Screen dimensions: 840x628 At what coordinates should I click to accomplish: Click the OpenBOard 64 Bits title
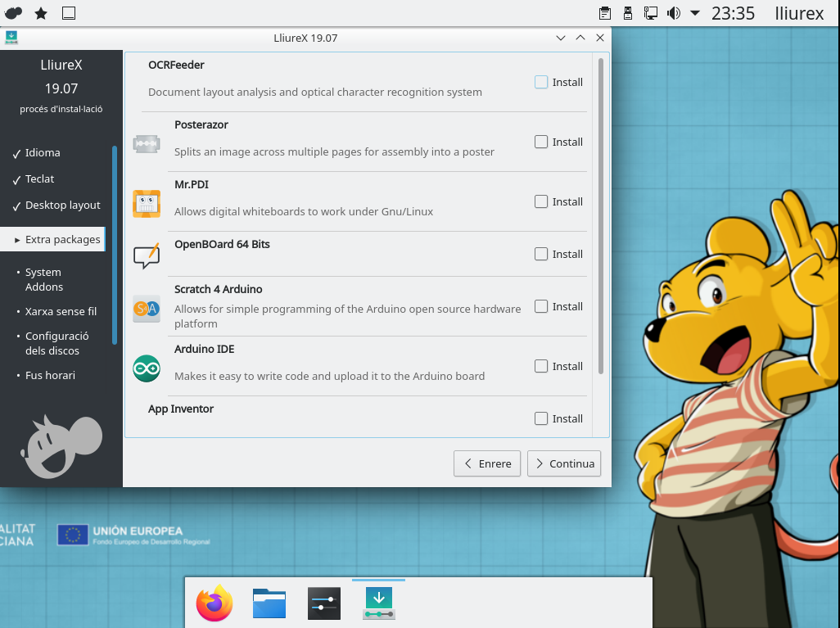coord(222,244)
